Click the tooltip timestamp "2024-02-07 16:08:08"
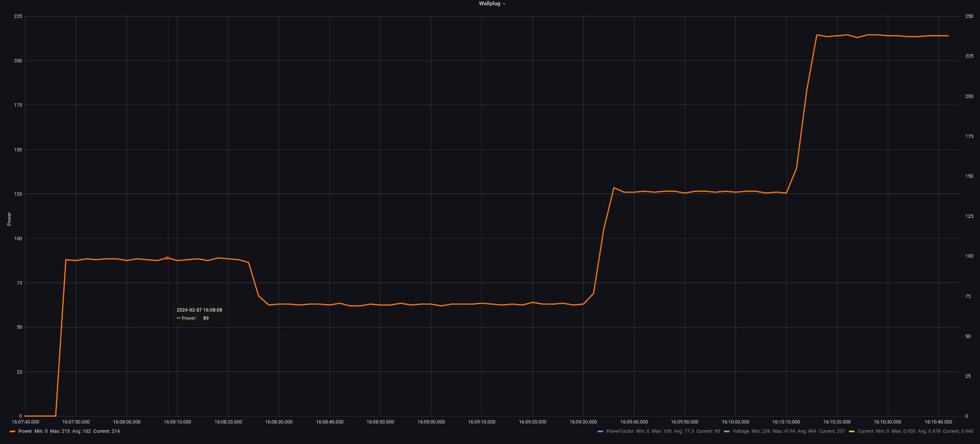Screen dimensions: 980x444 pyautogui.click(x=199, y=310)
